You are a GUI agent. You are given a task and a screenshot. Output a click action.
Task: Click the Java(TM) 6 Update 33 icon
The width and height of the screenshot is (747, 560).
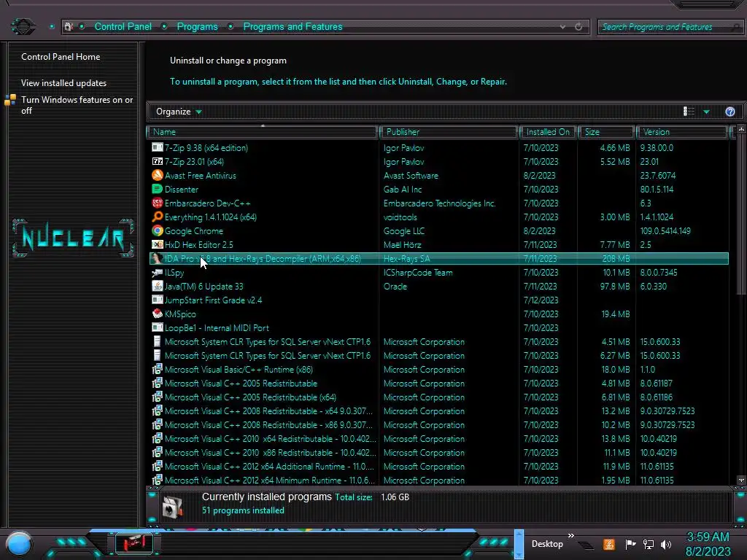(158, 286)
